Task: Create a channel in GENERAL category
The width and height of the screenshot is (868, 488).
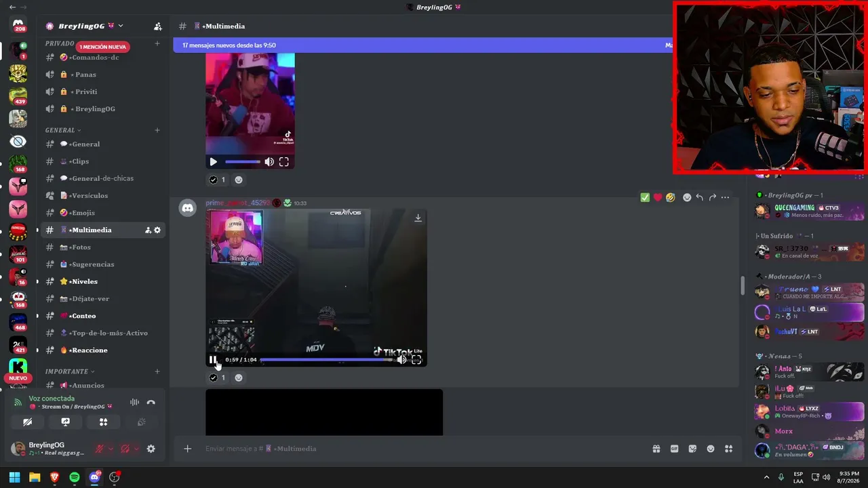Action: [157, 130]
